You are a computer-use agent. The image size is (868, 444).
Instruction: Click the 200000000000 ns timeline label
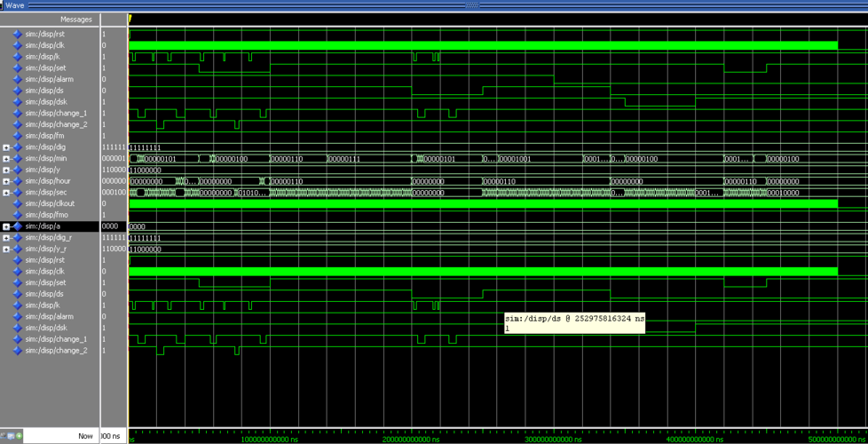click(411, 439)
